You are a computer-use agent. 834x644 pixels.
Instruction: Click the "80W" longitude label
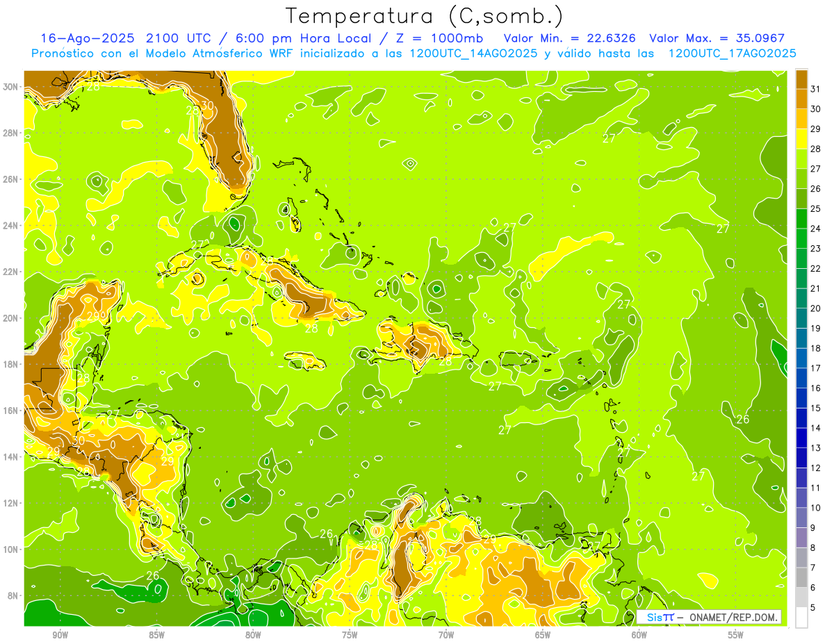tap(253, 635)
